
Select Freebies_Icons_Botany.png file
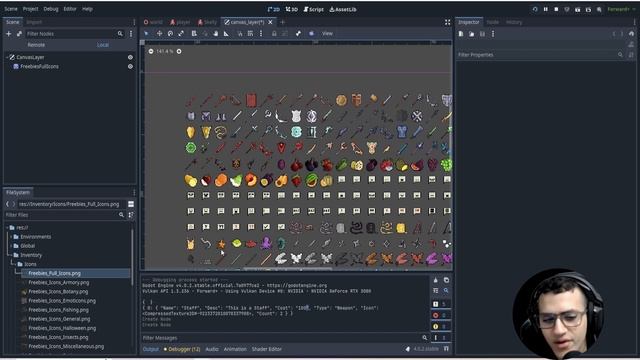pyautogui.click(x=58, y=291)
